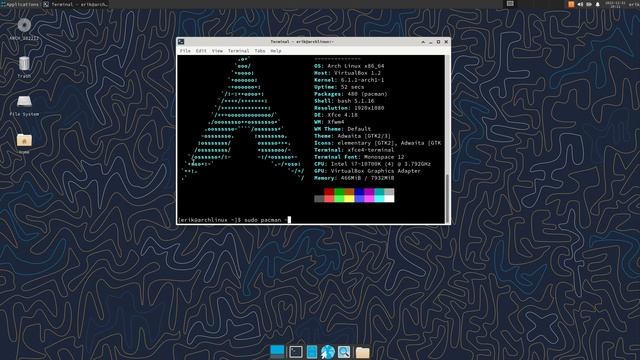Open Application Finder magnifier in dock
The width and height of the screenshot is (640, 360).
click(344, 352)
